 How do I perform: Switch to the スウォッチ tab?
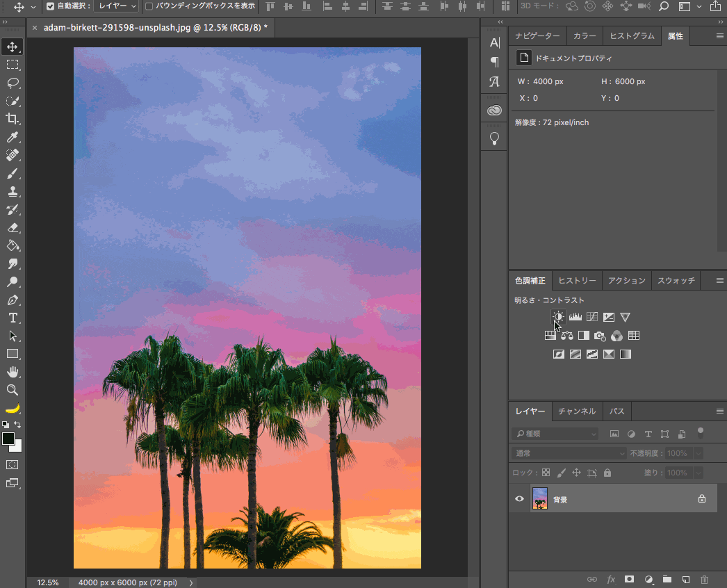(676, 281)
